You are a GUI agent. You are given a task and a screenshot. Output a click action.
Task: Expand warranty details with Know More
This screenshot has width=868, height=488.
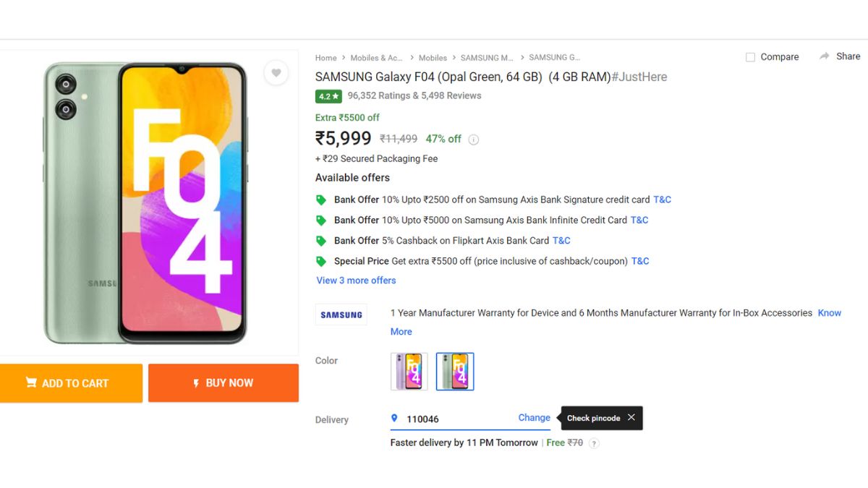tap(829, 313)
